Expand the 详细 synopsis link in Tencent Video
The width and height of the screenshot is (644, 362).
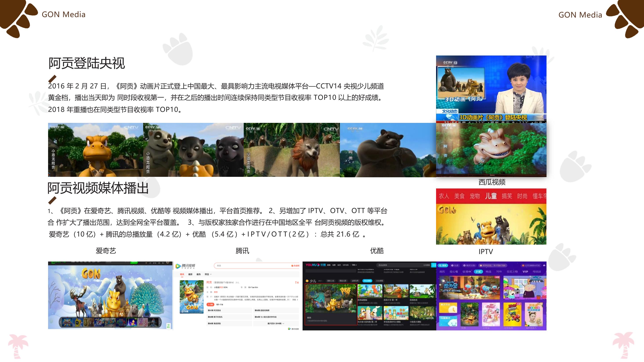[x=296, y=300]
